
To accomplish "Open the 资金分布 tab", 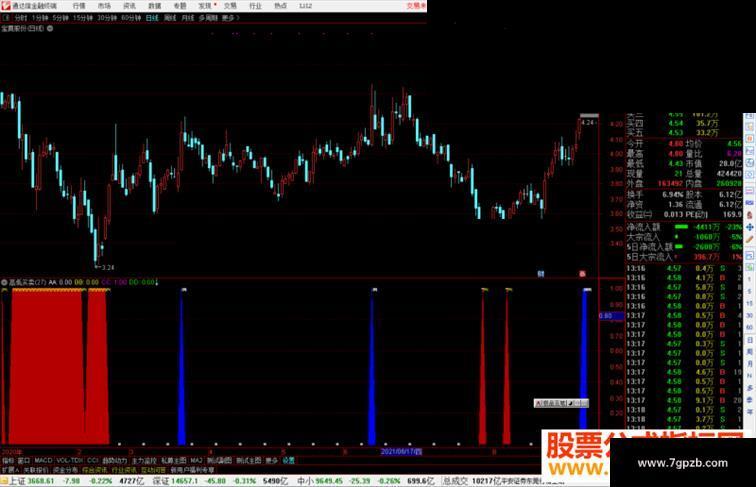I will pyautogui.click(x=65, y=470).
